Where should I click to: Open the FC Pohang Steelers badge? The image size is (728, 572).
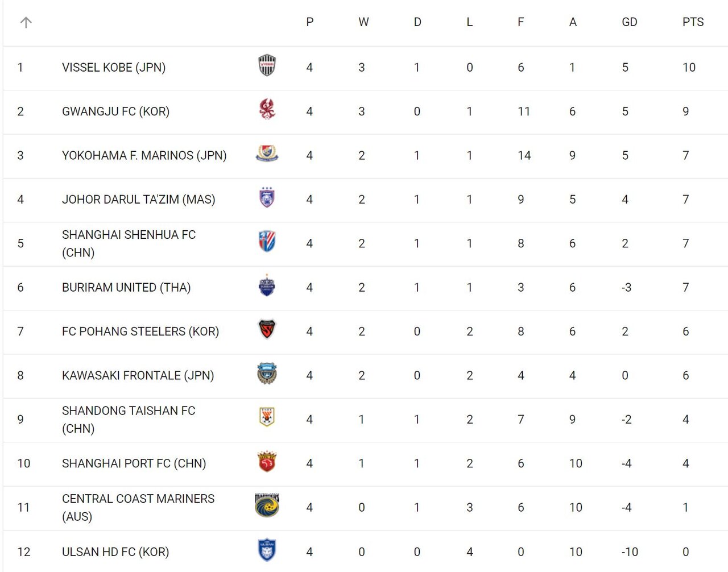267,329
